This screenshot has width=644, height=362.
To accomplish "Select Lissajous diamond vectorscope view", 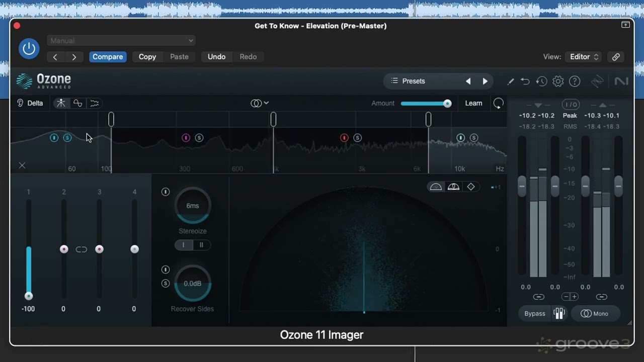I will click(471, 187).
